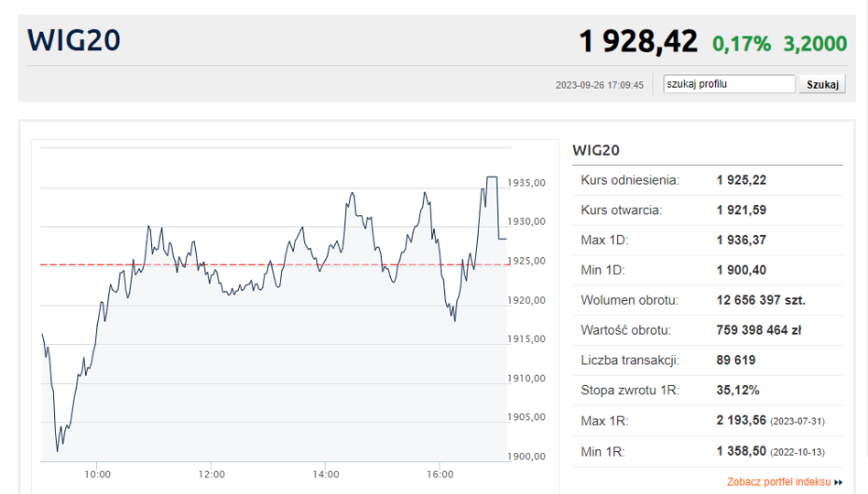Select the value 35,12%

coord(738,390)
